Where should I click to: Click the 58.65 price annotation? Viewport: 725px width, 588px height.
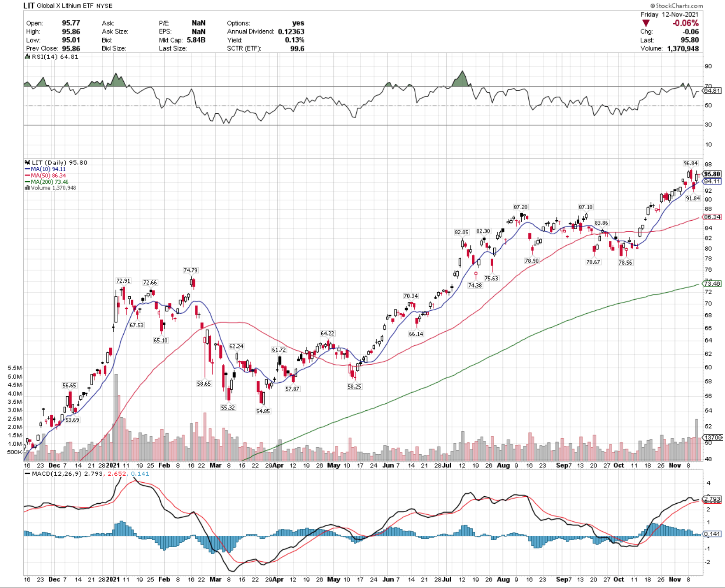click(204, 384)
